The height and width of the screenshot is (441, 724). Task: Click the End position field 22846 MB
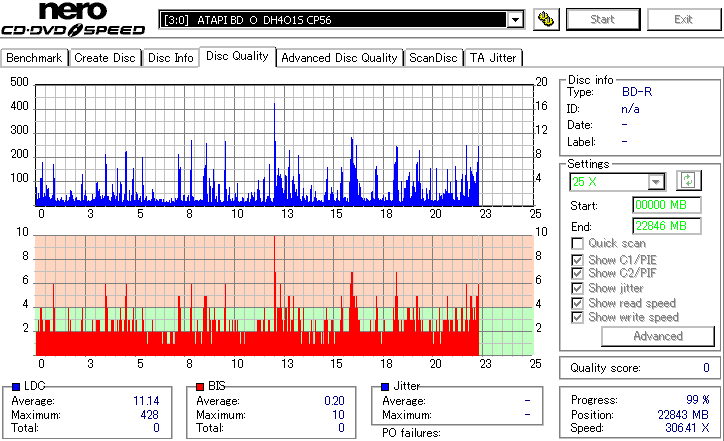[x=666, y=226]
